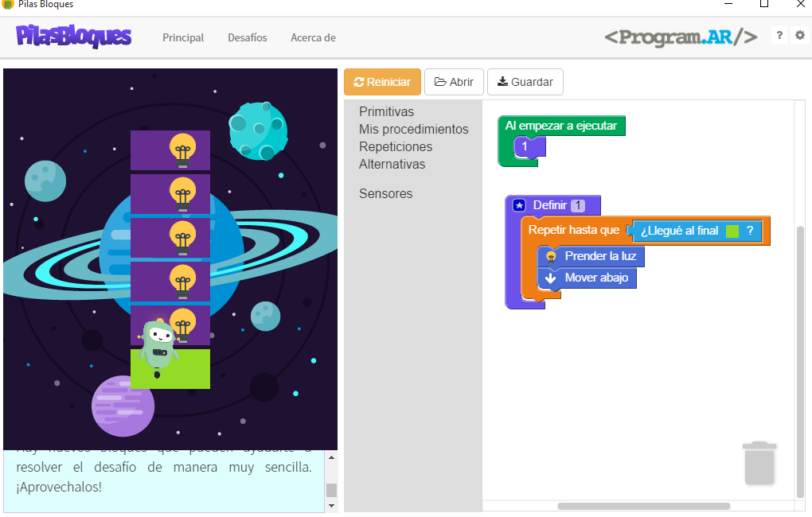Select the Repetir hasta que block
The height and width of the screenshot is (517, 812).
(574, 231)
